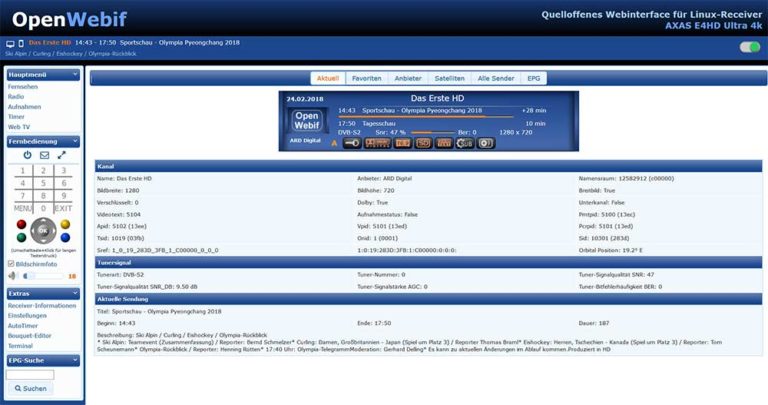This screenshot has height=405, width=768.
Task: Switch to the EPG tab
Action: [533, 78]
